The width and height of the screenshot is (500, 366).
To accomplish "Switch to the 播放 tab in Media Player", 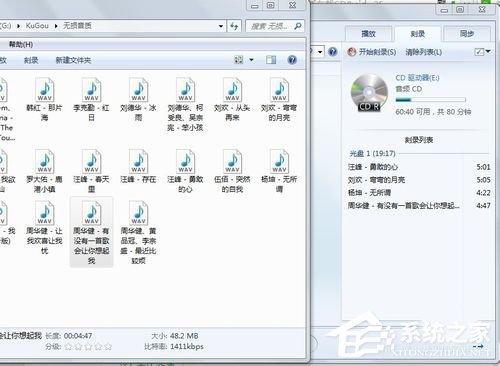I will (x=369, y=34).
